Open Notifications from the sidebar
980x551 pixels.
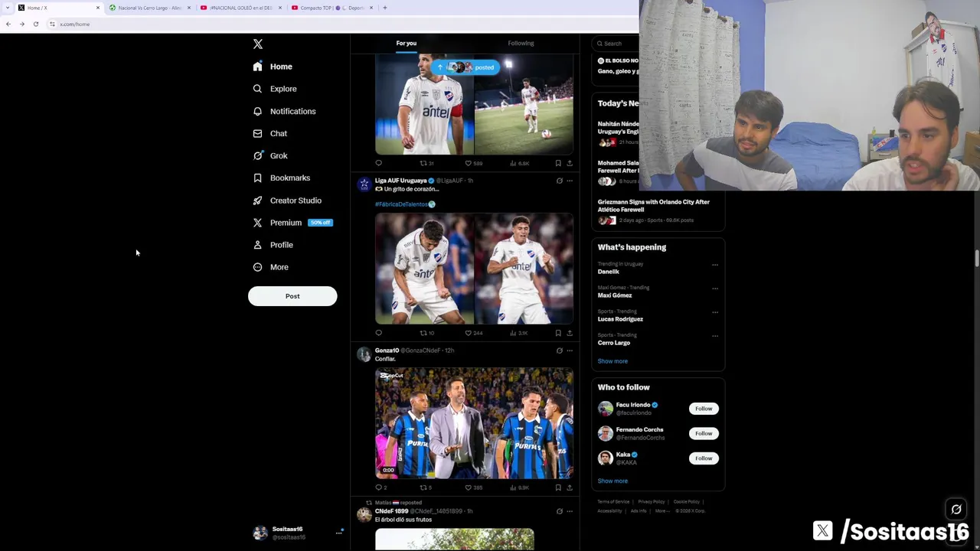tap(284, 112)
